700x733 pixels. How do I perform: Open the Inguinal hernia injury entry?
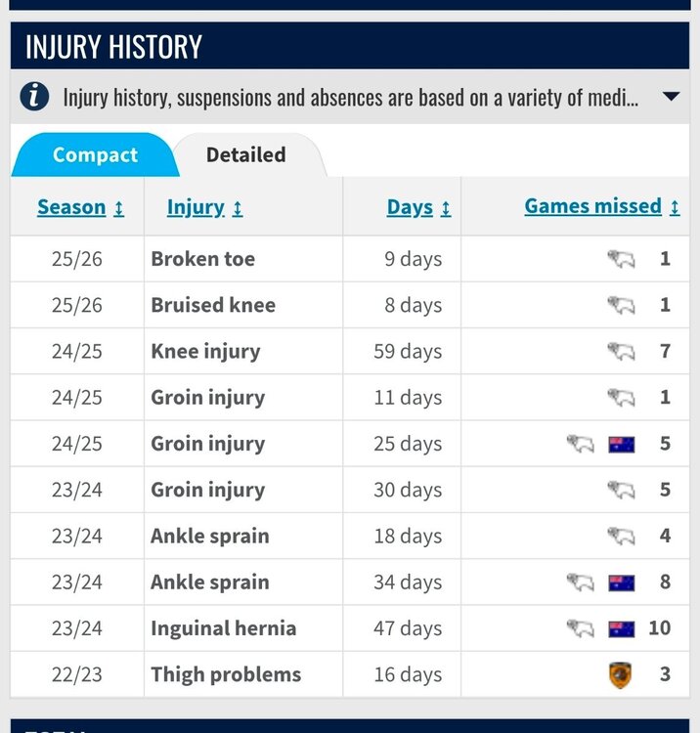pyautogui.click(x=224, y=628)
